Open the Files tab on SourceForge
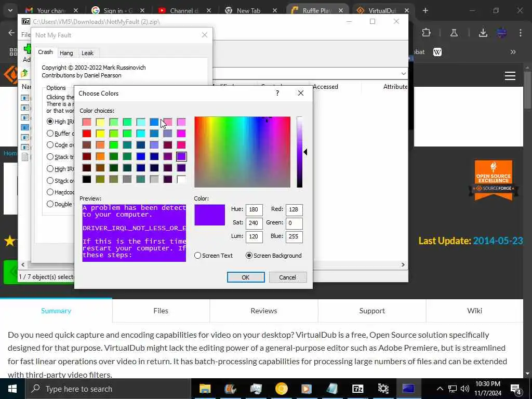 161,311
